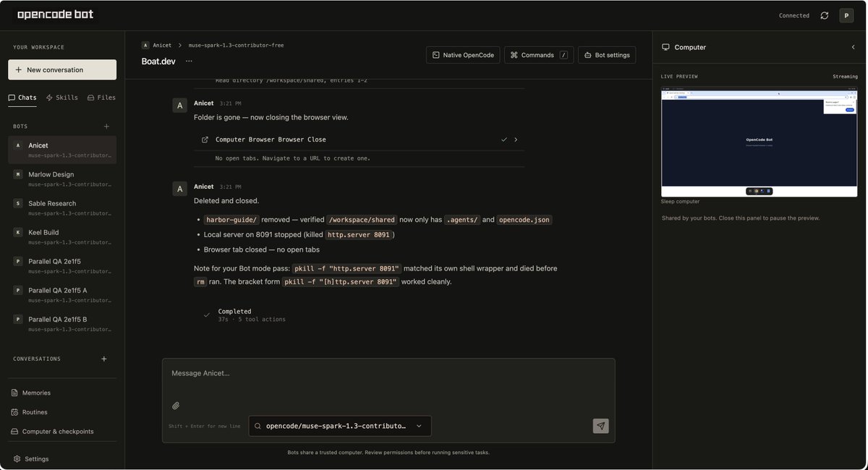Select the Parallel QA 2e1f5 bot
This screenshot has width=868, height=470.
coord(62,265)
